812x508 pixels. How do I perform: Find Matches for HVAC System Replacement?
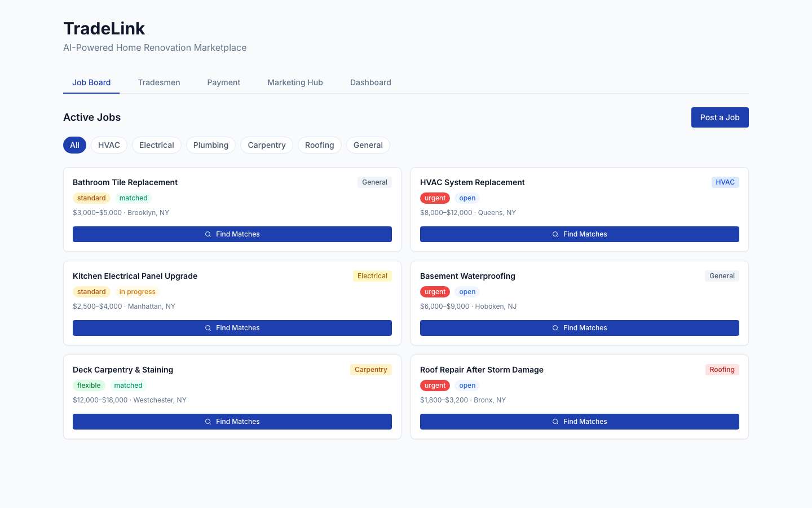click(580, 234)
